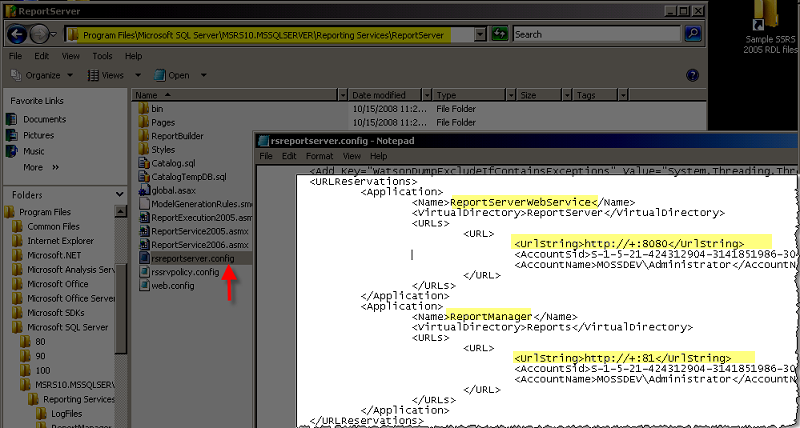Open the Size column filter dropdown
This screenshot has width=800, height=428.
click(567, 95)
